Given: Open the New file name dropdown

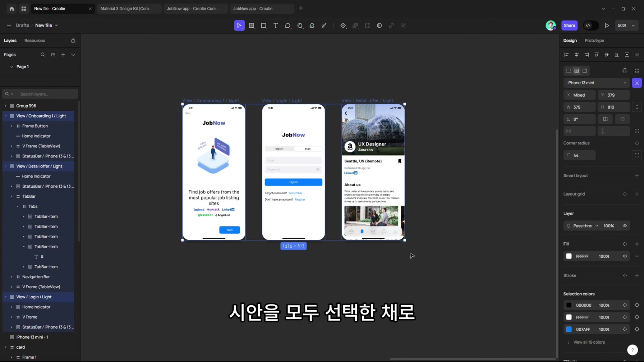Looking at the screenshot, I should coord(46,26).
